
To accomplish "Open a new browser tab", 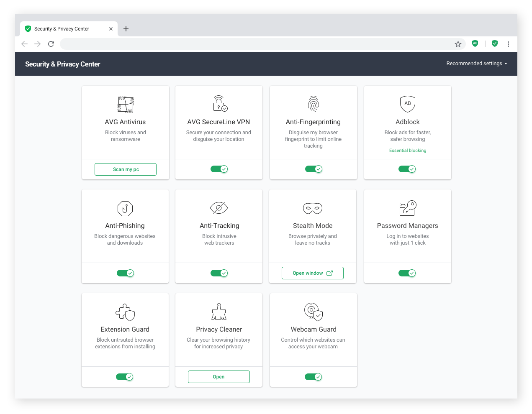I will [x=126, y=28].
